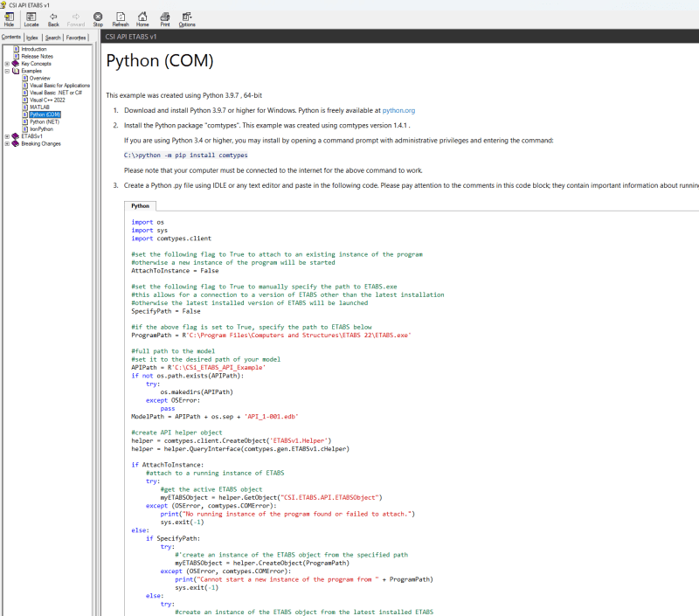Open the MATLAB example topic

(39, 107)
